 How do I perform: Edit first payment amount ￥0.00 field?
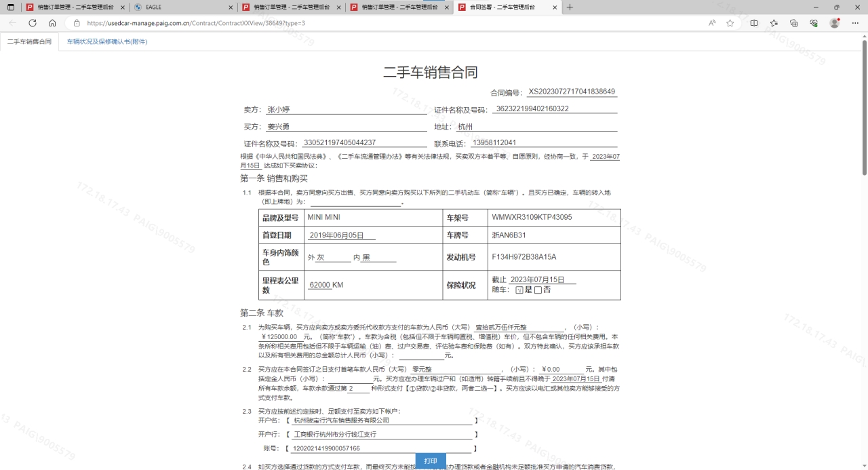point(562,370)
